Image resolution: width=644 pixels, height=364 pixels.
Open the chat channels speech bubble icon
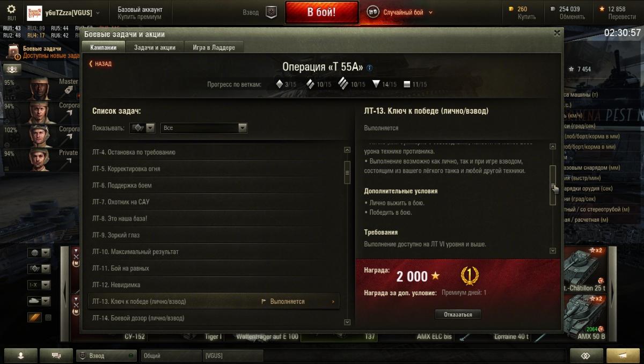click(x=55, y=355)
